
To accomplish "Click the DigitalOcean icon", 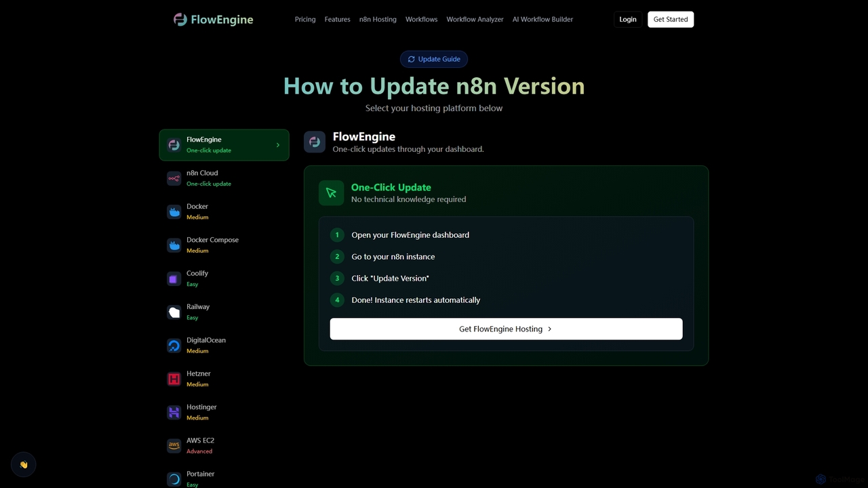I will pos(174,346).
